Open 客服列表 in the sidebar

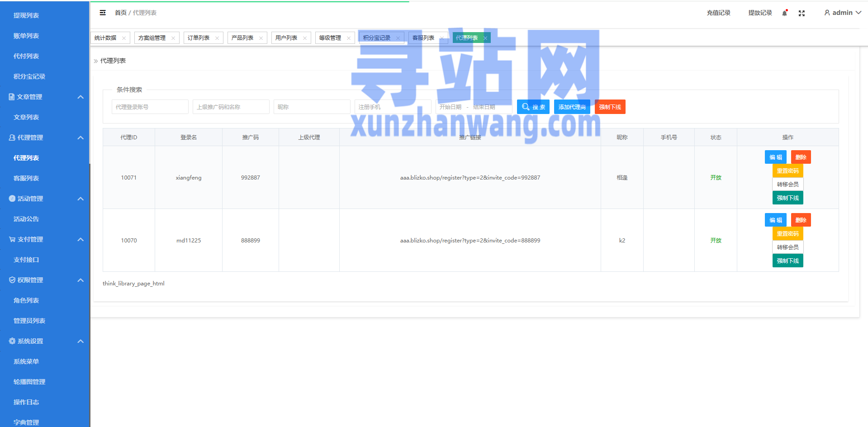tap(26, 178)
